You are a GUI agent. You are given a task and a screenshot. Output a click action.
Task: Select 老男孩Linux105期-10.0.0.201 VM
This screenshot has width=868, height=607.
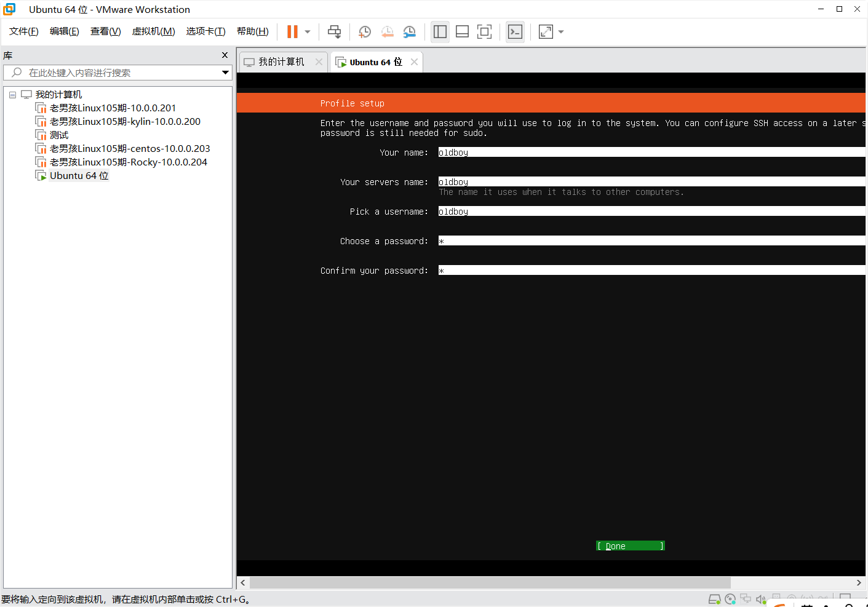(x=113, y=108)
